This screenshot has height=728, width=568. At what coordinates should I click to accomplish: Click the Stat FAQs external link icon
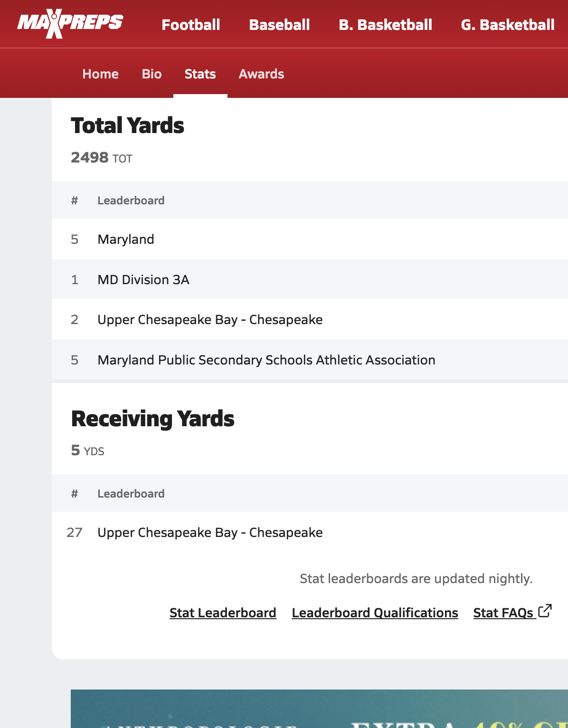click(x=545, y=611)
